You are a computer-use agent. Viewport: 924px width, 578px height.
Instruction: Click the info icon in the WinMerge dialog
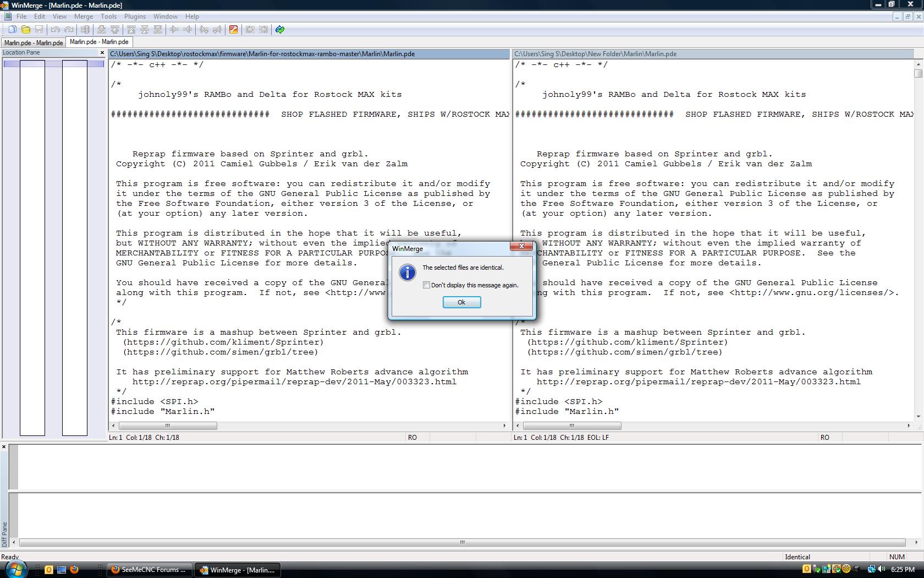click(x=407, y=272)
